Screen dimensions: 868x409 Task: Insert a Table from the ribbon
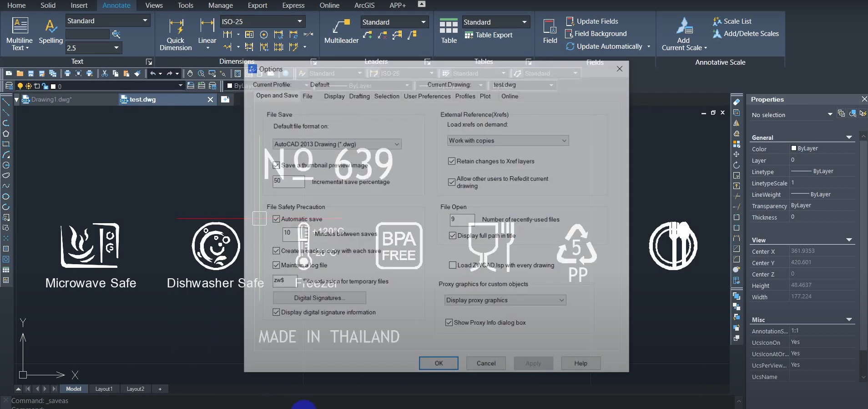pos(449,31)
